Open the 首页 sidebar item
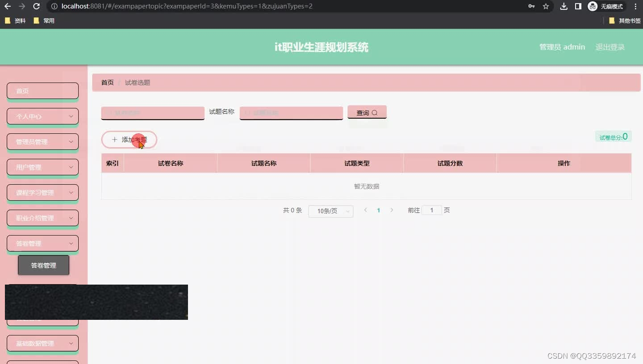The height and width of the screenshot is (364, 643). tap(42, 91)
